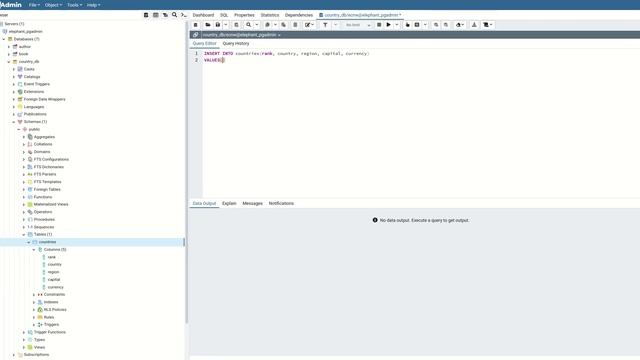The height and width of the screenshot is (360, 640).
Task: Switch to the Notifications tab
Action: (x=281, y=203)
